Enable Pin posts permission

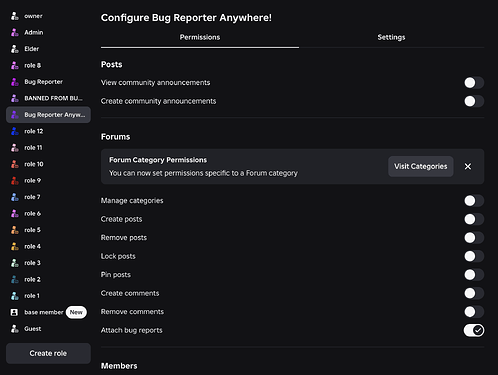click(474, 275)
